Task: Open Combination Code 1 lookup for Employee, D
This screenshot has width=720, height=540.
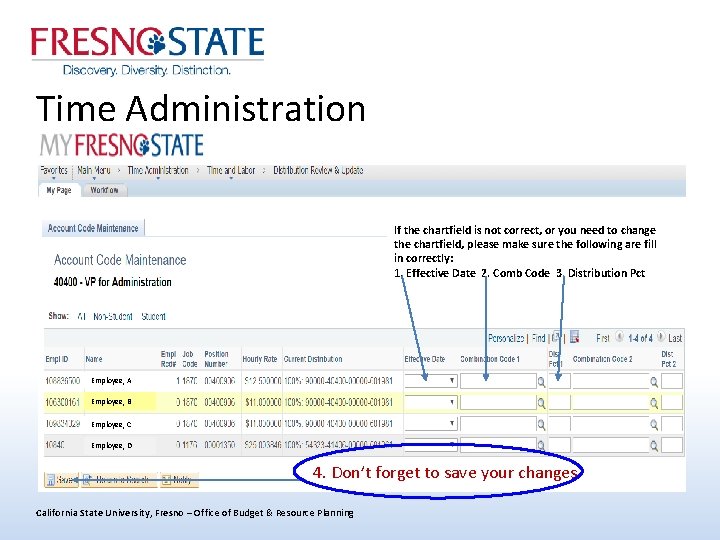Action: tap(541, 445)
